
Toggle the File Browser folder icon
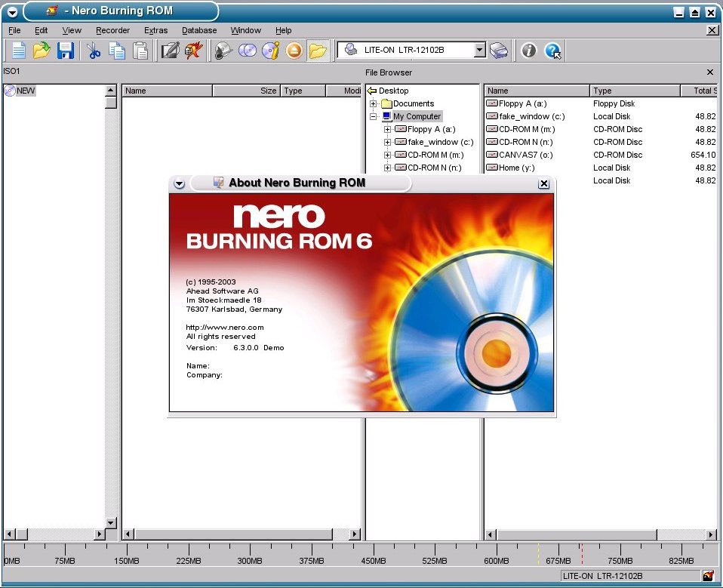click(x=317, y=51)
